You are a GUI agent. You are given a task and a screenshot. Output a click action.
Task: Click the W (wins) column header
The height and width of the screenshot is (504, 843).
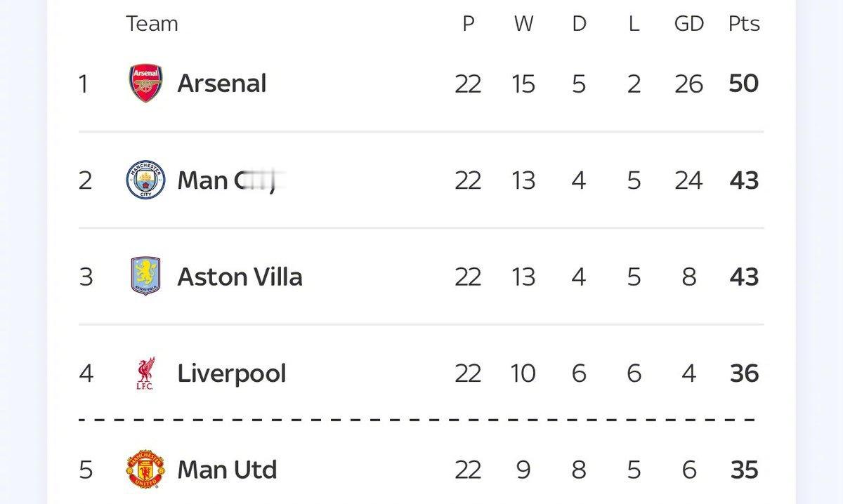coord(523,24)
